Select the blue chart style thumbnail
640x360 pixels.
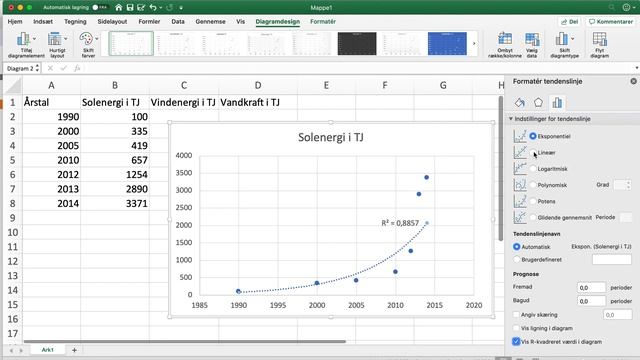point(447,43)
